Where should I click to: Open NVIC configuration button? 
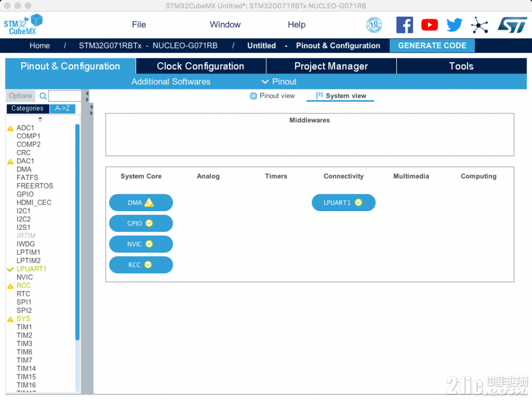[x=141, y=244]
